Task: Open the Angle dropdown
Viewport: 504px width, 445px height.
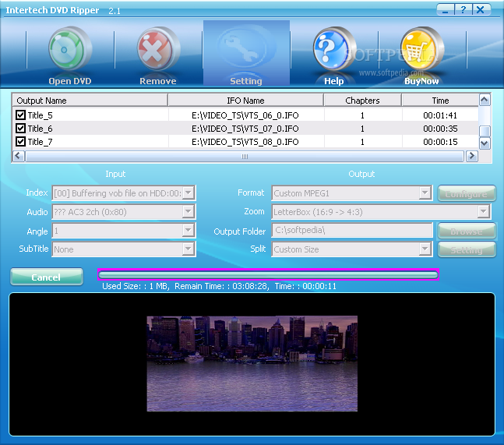Action: tap(189, 230)
